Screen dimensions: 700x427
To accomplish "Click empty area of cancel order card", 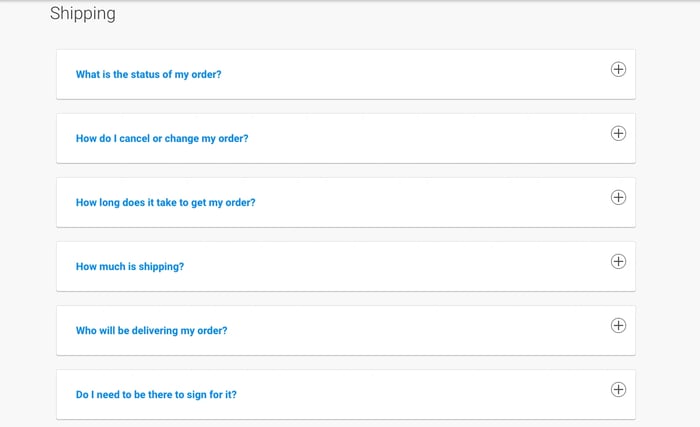I will click(420, 139).
